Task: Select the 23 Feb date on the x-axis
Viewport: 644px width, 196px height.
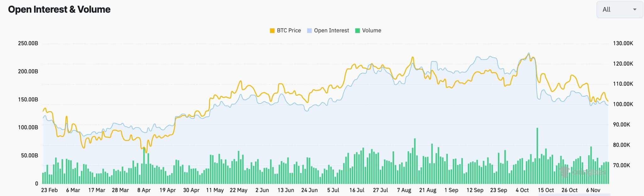Action: click(49, 190)
